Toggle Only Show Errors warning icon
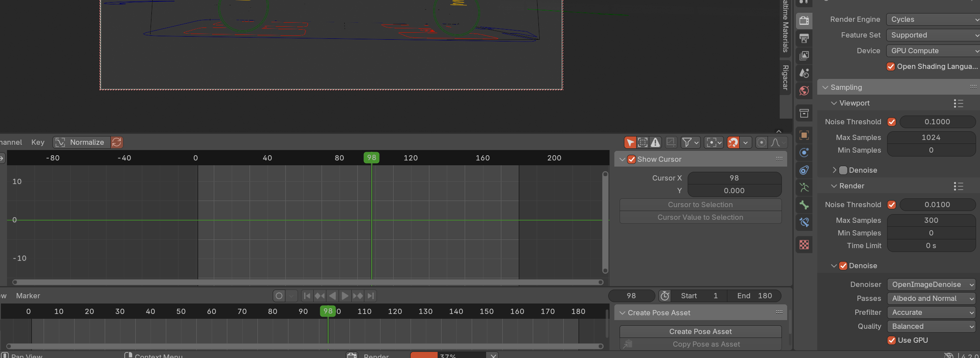Screen dimensions: 980x358 coord(655,143)
